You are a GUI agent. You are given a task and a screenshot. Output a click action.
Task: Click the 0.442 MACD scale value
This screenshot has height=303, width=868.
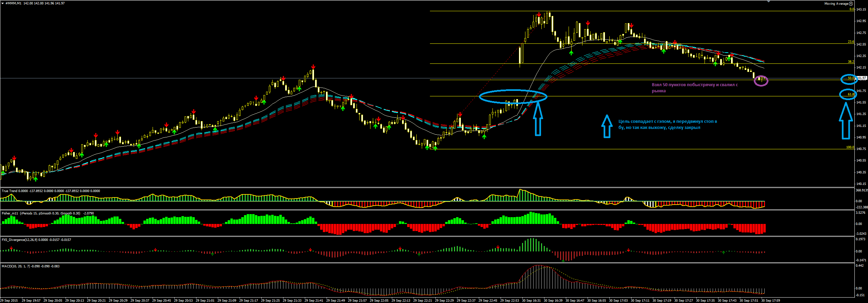click(860, 266)
